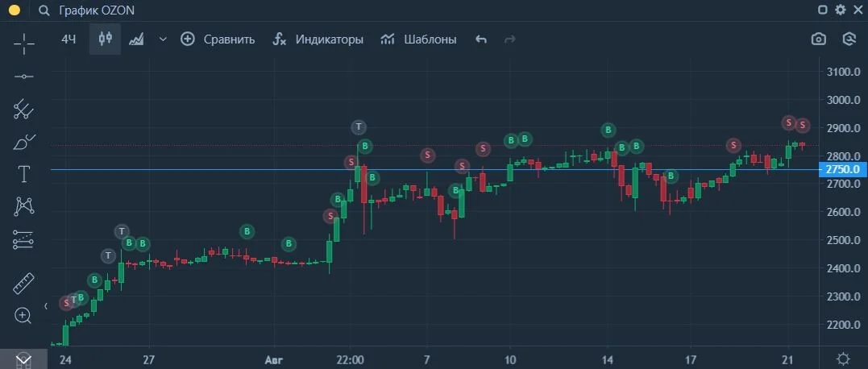The width and height of the screenshot is (868, 369).
Task: Click the hexagon search icon beside camera
Action: 849,39
